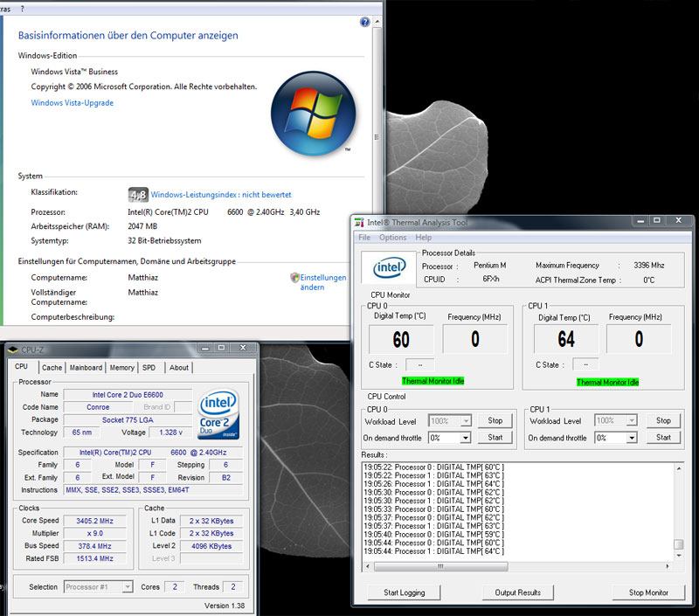Expand CPU 1 On demand throttle dropdown
699x616 pixels.
[631, 438]
